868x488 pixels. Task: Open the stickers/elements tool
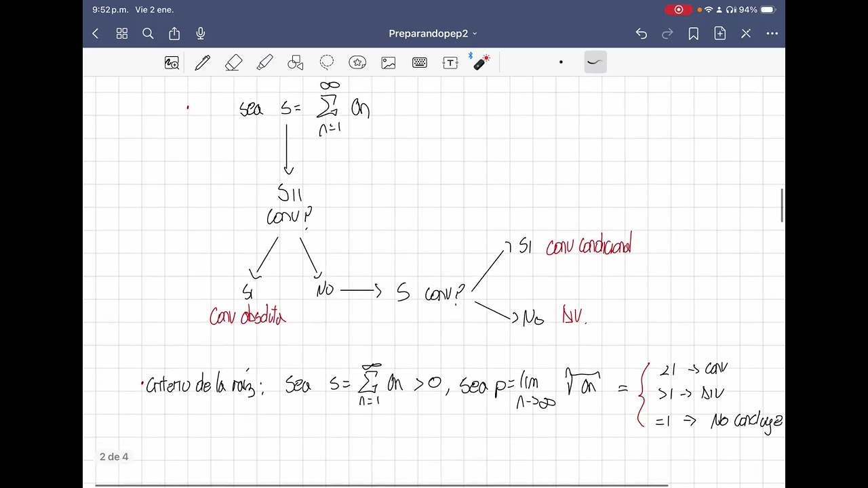(357, 63)
